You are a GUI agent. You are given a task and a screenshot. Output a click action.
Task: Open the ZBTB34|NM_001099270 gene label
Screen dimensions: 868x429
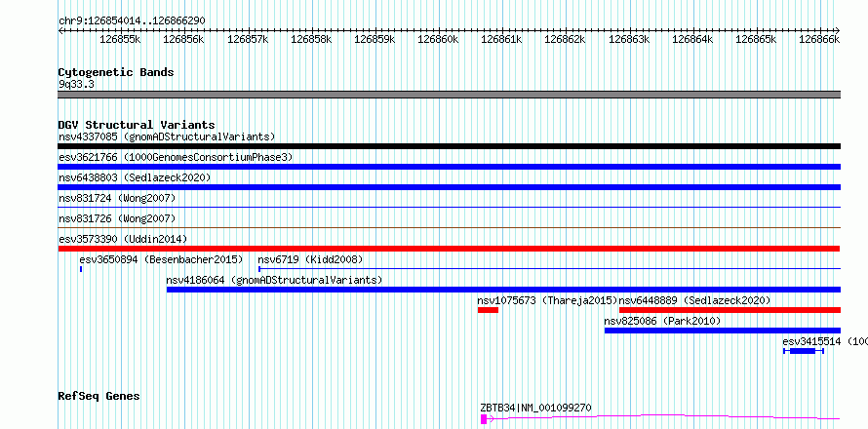pyautogui.click(x=535, y=408)
